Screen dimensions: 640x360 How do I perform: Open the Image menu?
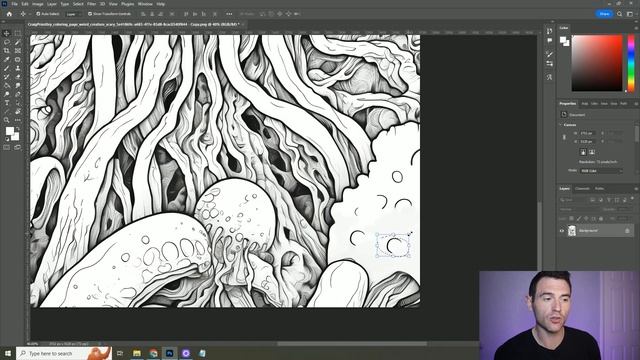click(x=38, y=4)
